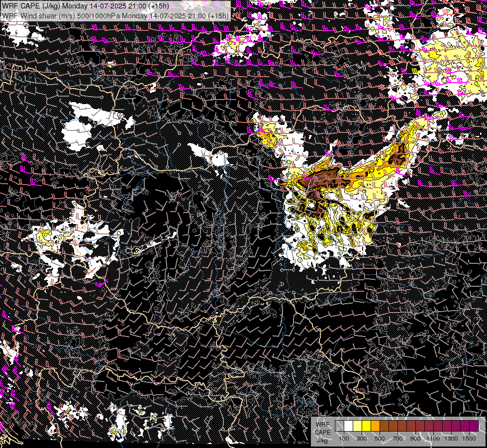Click the white 100–200 J/kg legend swatch
Viewport: 487px width, 448px height.
pos(349,426)
